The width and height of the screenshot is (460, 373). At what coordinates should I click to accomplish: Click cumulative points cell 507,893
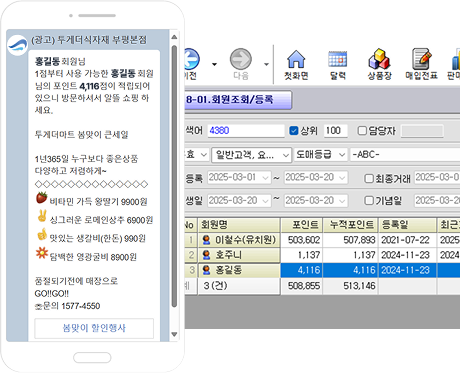(350, 240)
